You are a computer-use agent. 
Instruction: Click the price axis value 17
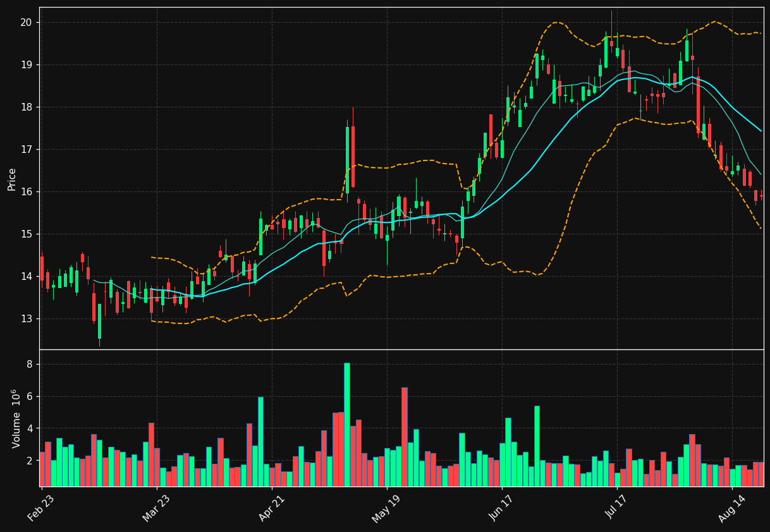point(26,149)
